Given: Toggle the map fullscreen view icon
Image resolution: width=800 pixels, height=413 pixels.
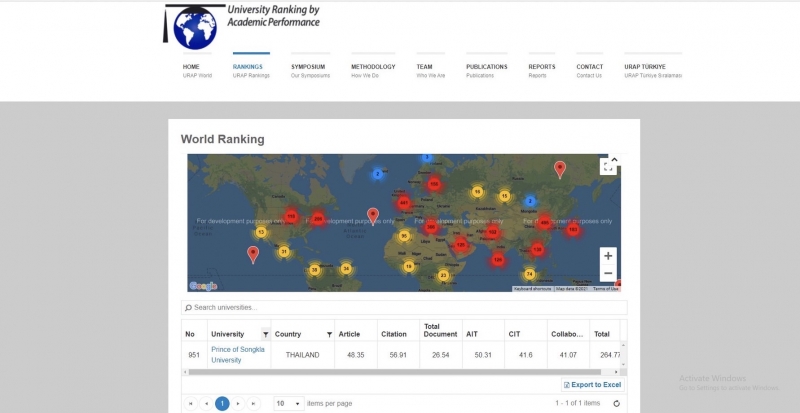Looking at the screenshot, I should pos(607,167).
